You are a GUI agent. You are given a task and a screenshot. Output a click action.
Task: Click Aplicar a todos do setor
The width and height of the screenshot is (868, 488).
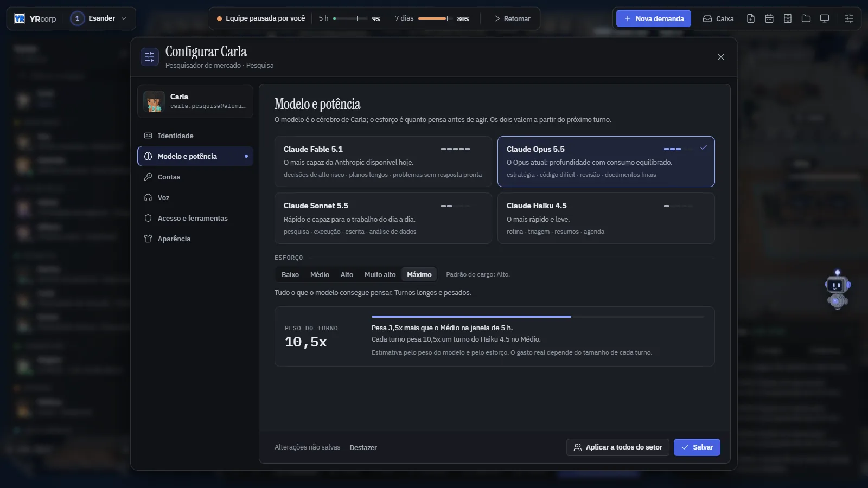coord(618,447)
